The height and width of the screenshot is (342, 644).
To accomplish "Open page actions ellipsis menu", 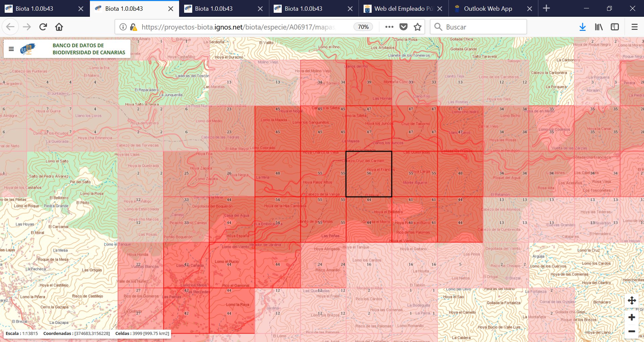I will [x=389, y=27].
